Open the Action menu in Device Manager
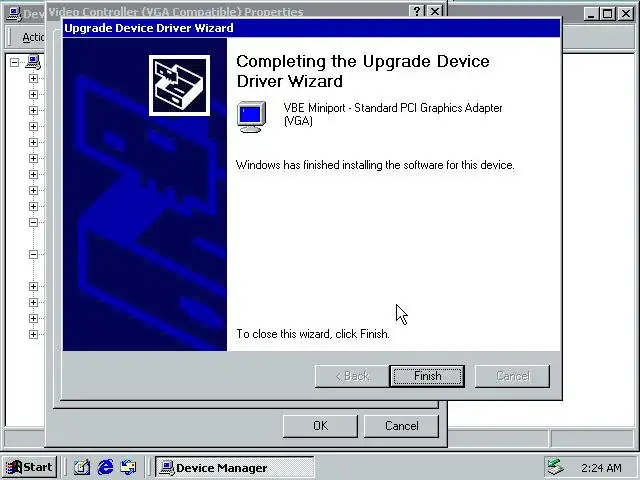Viewport: 640px width, 480px height. [x=33, y=37]
